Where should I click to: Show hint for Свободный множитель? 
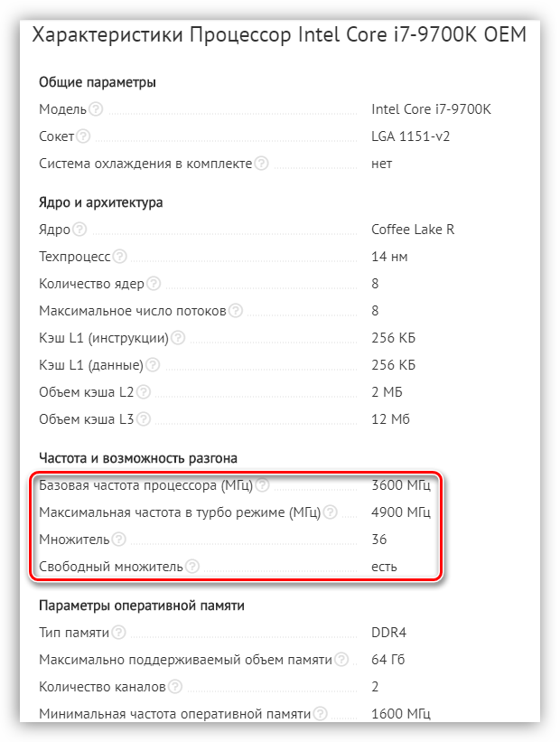point(192,567)
